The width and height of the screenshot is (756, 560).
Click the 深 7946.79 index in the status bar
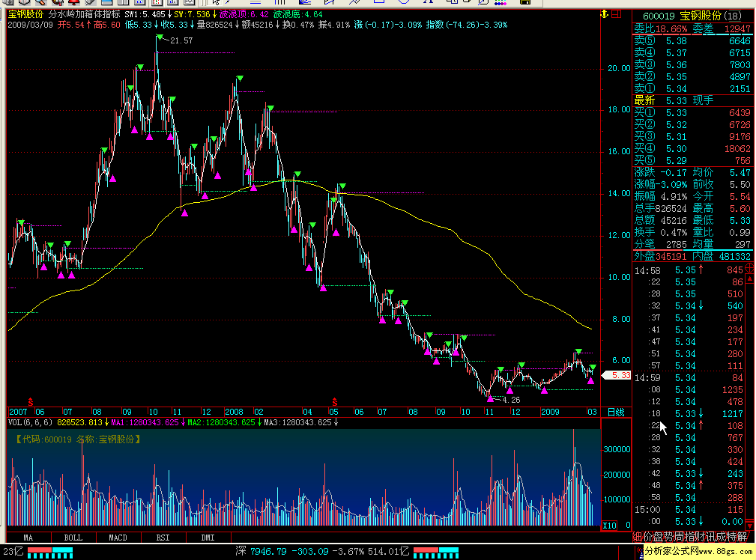click(x=260, y=551)
